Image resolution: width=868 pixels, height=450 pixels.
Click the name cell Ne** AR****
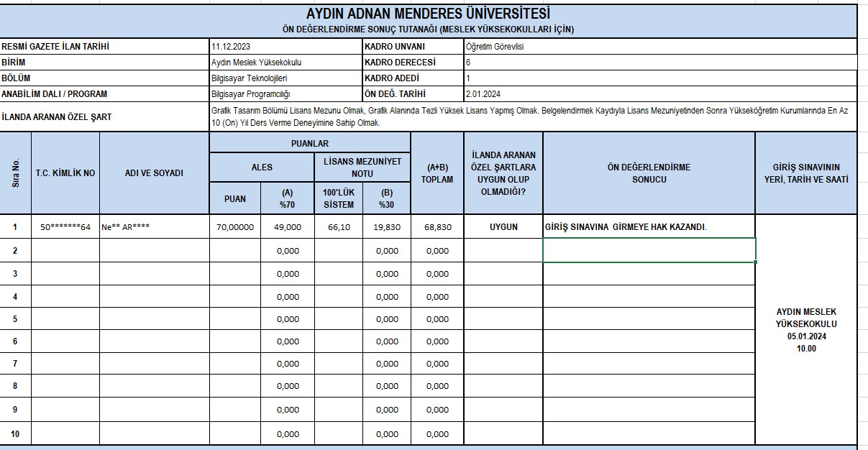(154, 228)
